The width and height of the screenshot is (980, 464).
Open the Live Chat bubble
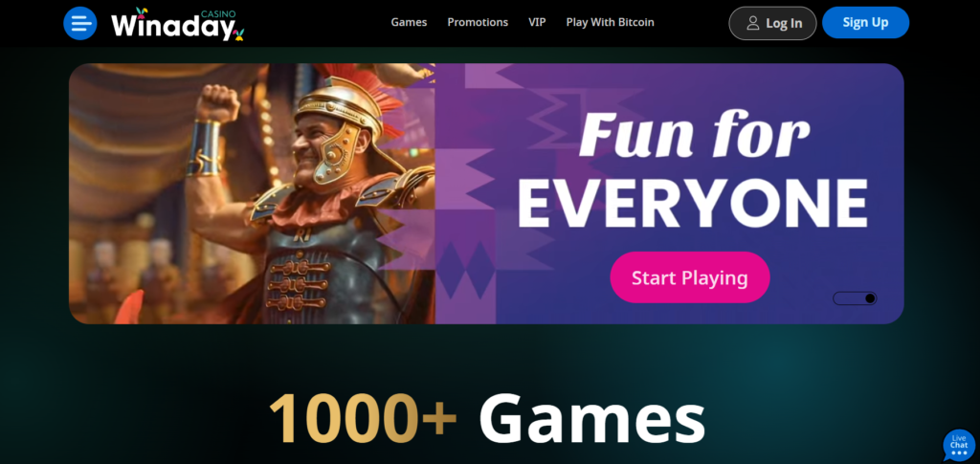(959, 445)
